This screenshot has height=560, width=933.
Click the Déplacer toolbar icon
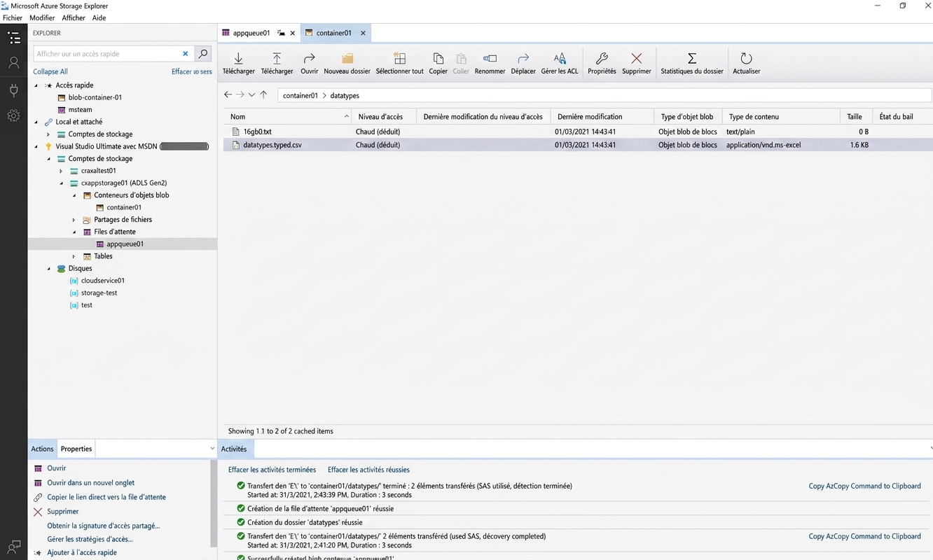click(523, 63)
